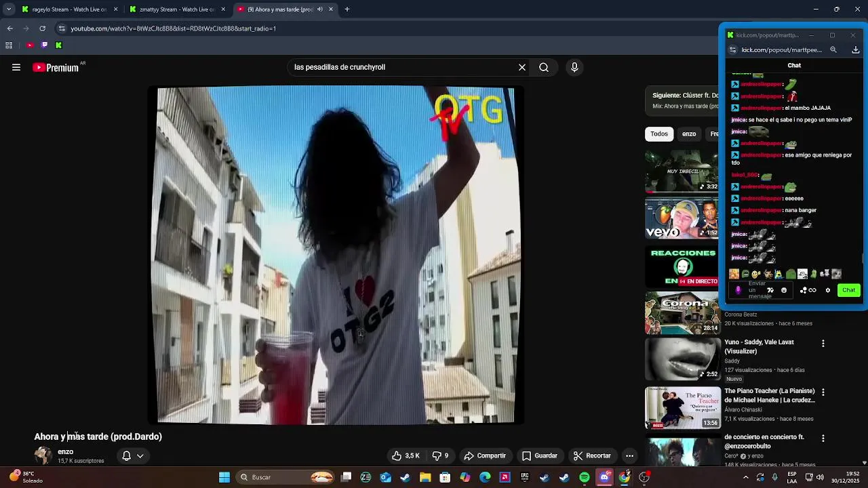The width and height of the screenshot is (868, 488).
Task: Reload the YouTube page
Action: click(42, 28)
